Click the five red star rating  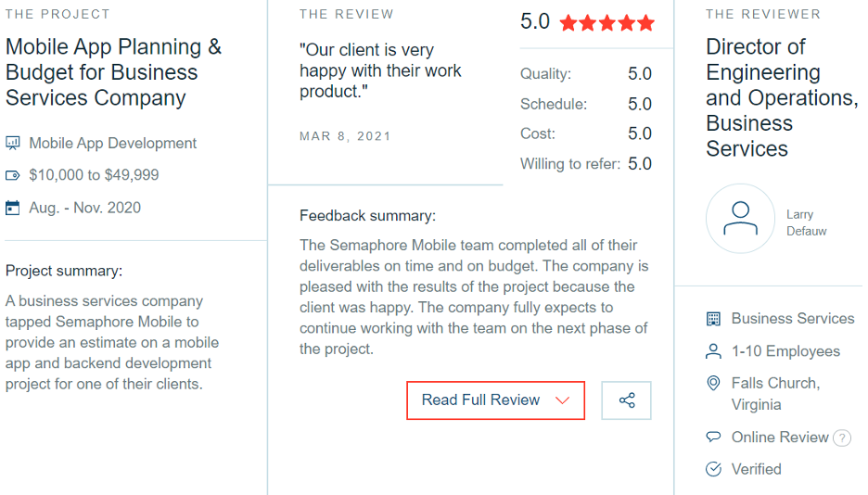[x=606, y=23]
